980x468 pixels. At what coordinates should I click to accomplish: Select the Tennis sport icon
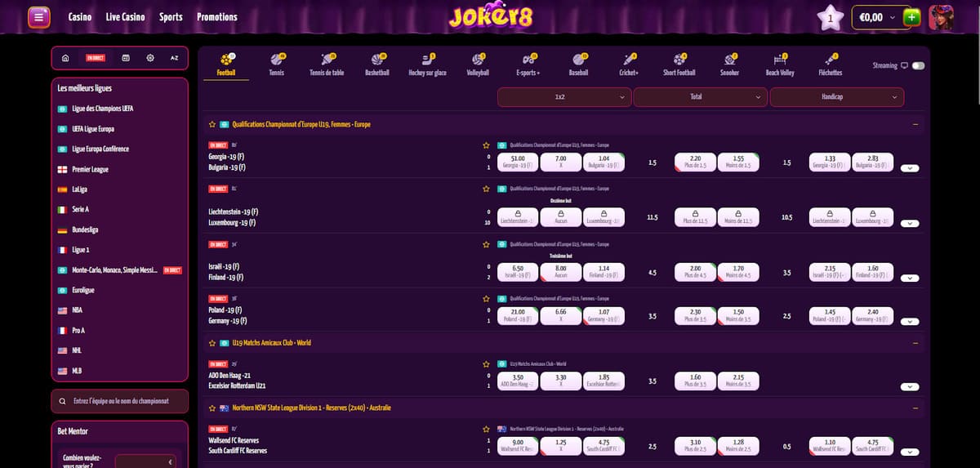tap(276, 65)
